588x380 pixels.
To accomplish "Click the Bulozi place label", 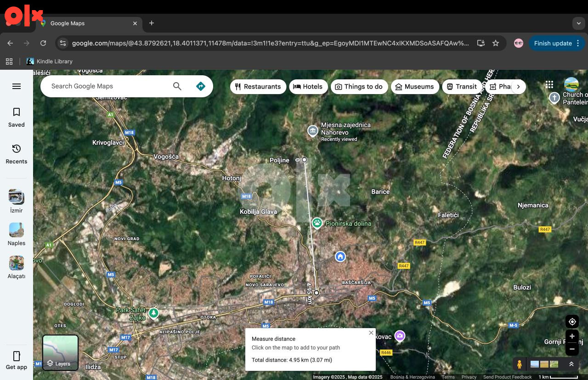I will (x=522, y=287).
